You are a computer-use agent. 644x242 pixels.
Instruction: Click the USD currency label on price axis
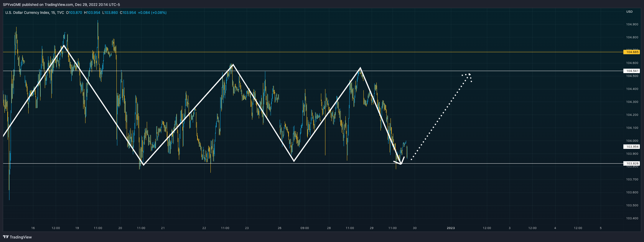(629, 12)
